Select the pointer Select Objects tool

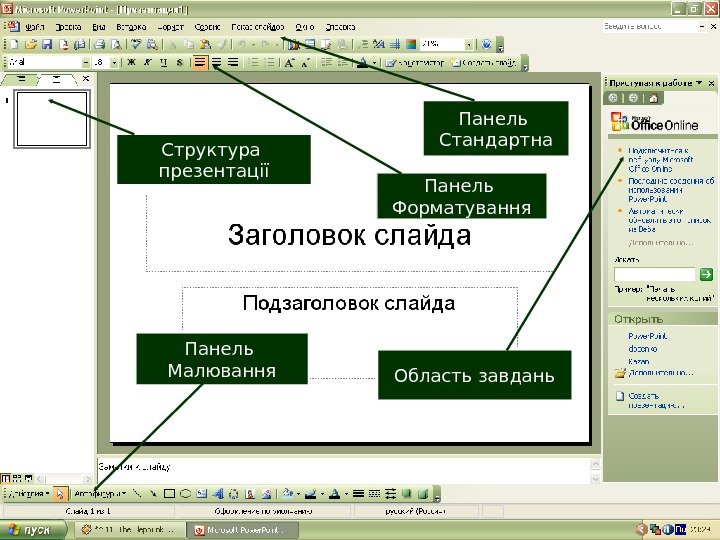pyautogui.click(x=60, y=494)
